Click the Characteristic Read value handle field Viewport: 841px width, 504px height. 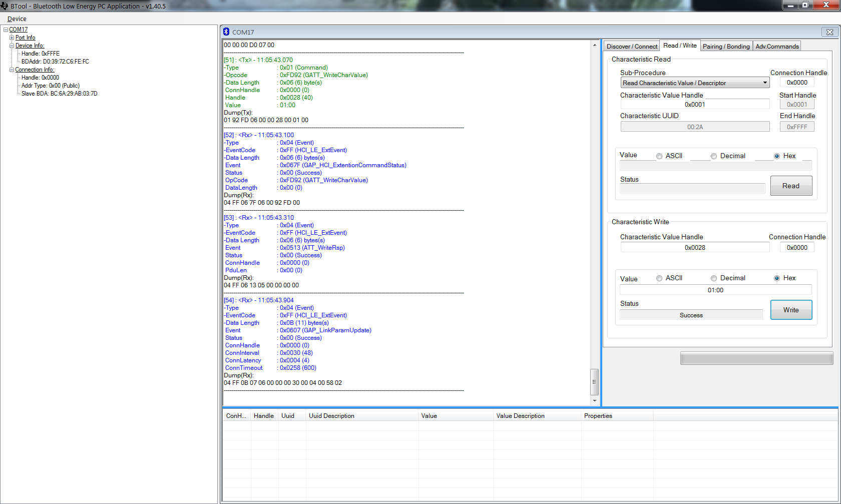[x=695, y=104]
